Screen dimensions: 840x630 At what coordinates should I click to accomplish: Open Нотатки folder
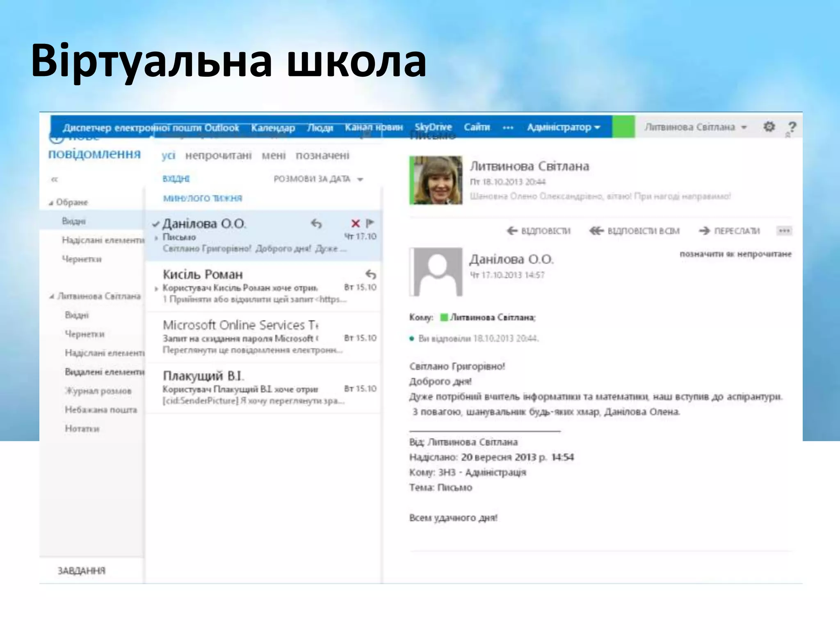[x=82, y=429]
